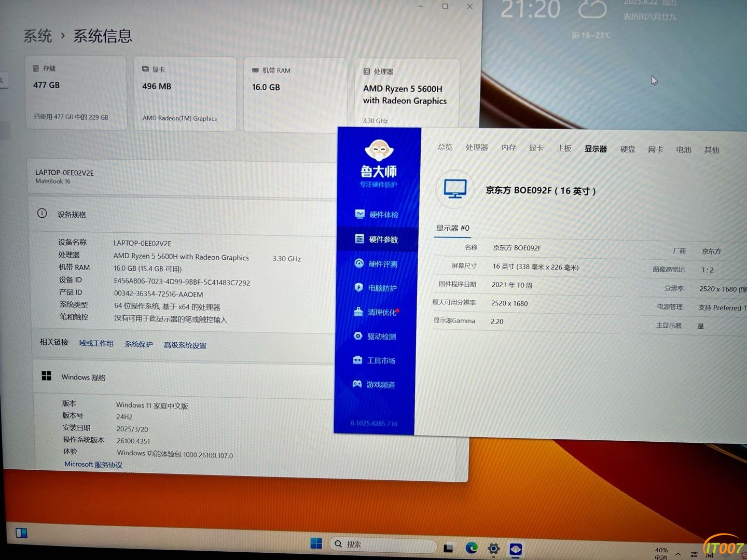Viewport: 747px width, 560px height.
Task: Switch to 显卡 tab in Lu Master
Action: pyautogui.click(x=536, y=148)
